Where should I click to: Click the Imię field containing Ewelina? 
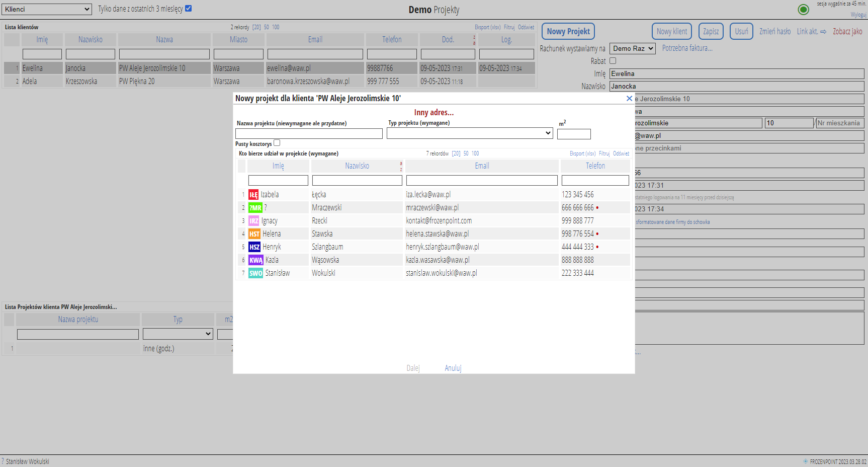pyautogui.click(x=737, y=74)
